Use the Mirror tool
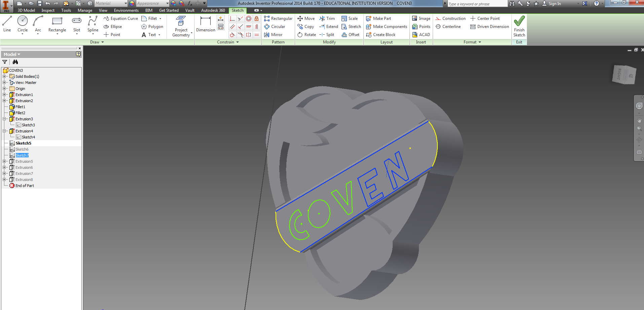 (x=273, y=35)
